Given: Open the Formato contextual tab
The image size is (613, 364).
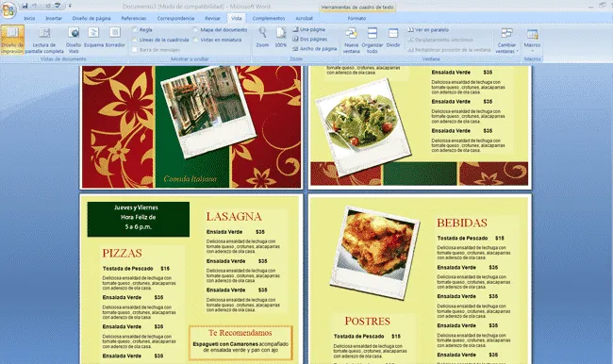Looking at the screenshot, I should [356, 18].
